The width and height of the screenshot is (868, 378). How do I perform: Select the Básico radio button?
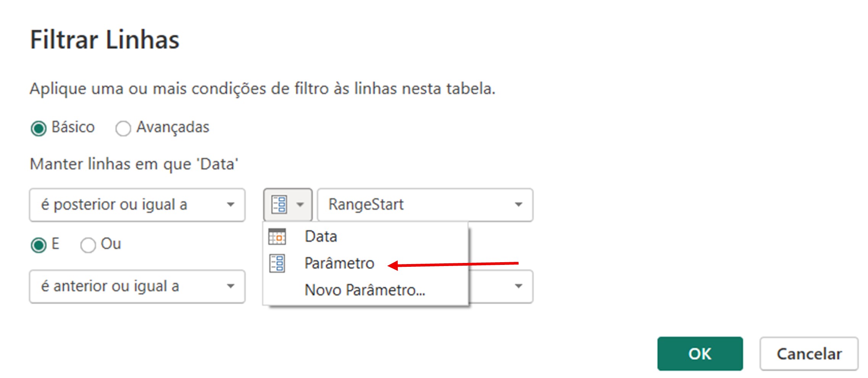pyautogui.click(x=39, y=128)
